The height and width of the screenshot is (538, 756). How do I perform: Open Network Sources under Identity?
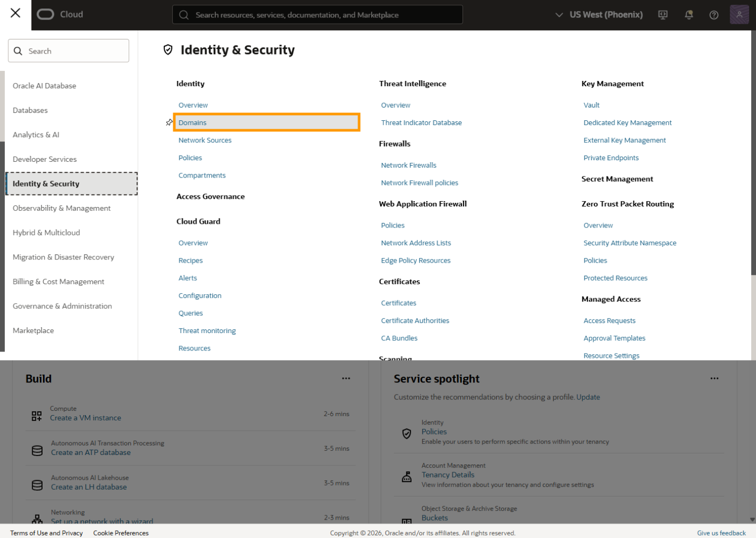pyautogui.click(x=205, y=140)
